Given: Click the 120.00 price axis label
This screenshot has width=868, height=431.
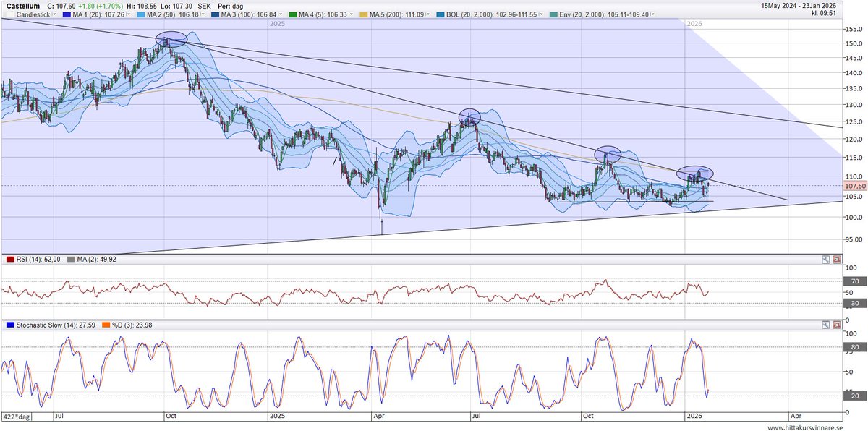Looking at the screenshot, I should (854, 139).
